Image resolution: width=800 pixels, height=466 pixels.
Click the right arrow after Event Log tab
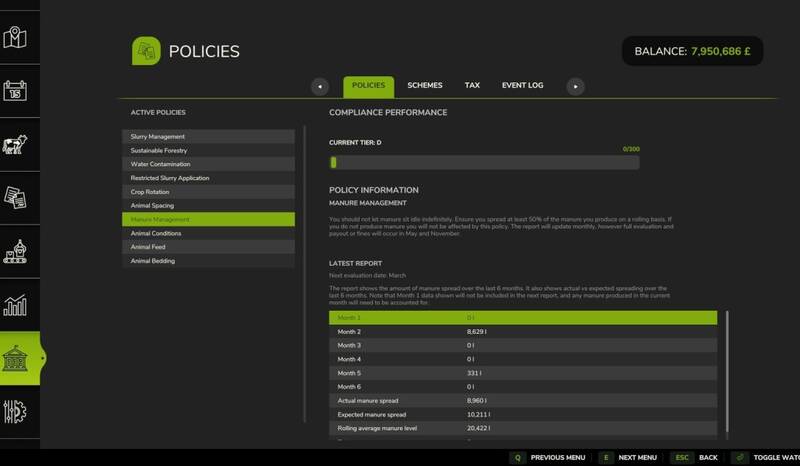[x=575, y=87]
